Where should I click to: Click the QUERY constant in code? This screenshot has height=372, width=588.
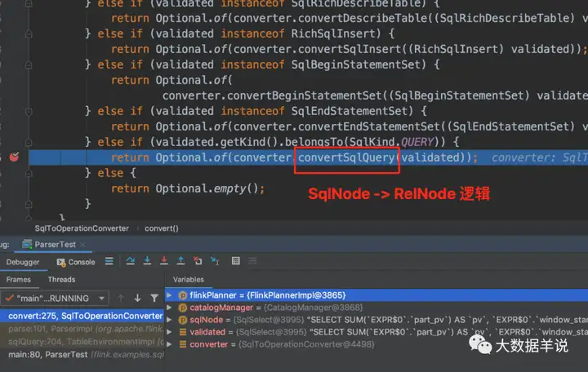(417, 143)
